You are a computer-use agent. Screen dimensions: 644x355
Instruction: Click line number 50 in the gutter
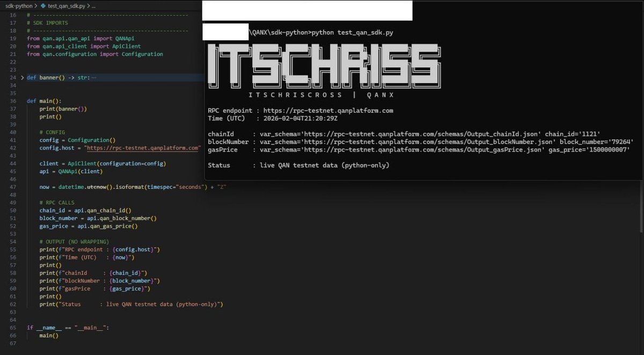pos(12,210)
